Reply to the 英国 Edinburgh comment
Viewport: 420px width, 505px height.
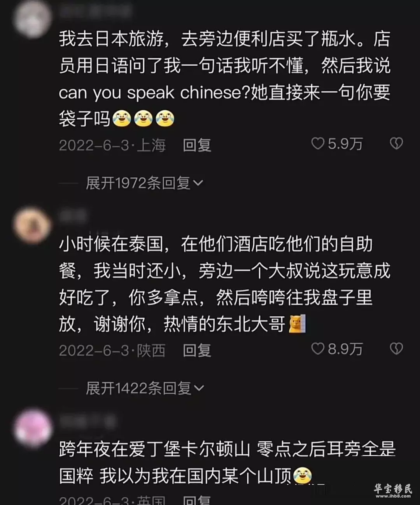pyautogui.click(x=197, y=500)
